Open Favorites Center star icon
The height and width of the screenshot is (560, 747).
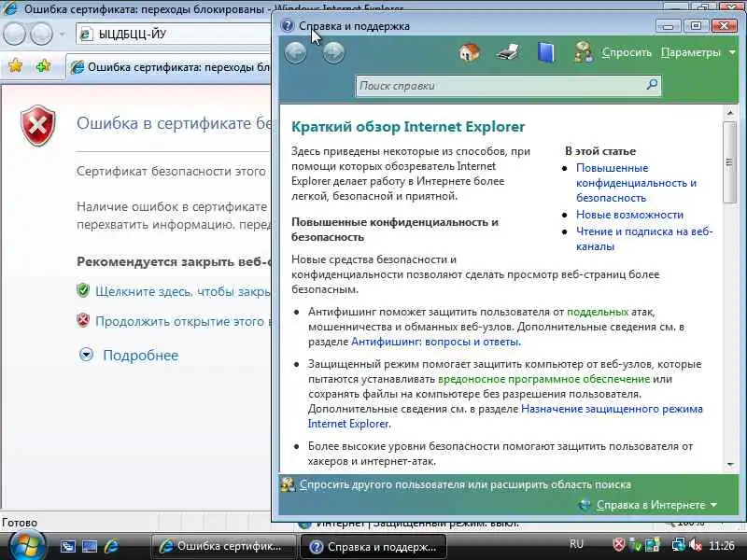[x=15, y=65]
